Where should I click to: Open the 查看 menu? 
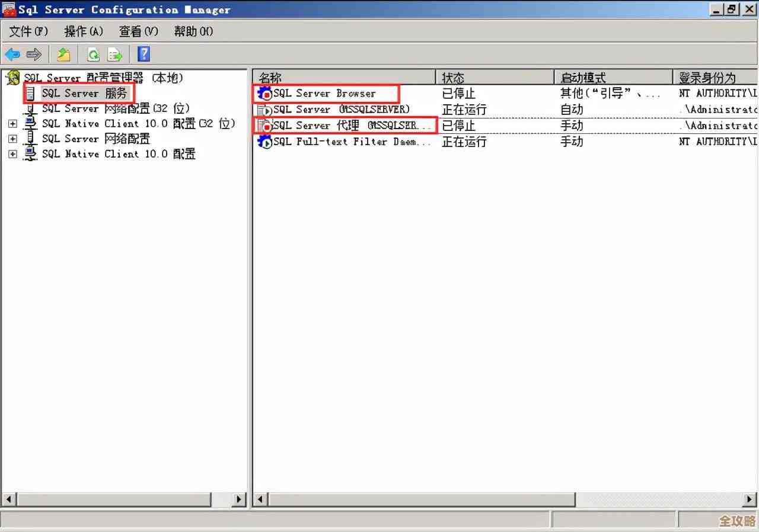click(138, 31)
